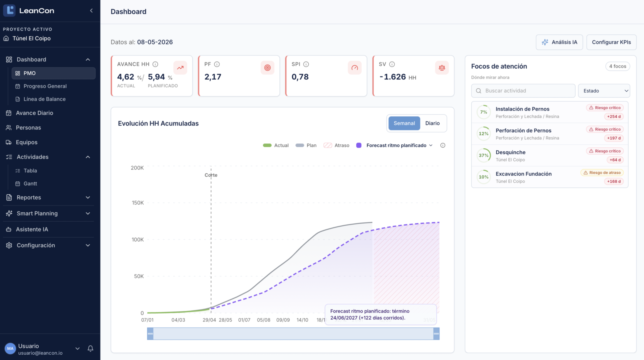Click the AVANCE HH trend arrow icon

point(180,67)
